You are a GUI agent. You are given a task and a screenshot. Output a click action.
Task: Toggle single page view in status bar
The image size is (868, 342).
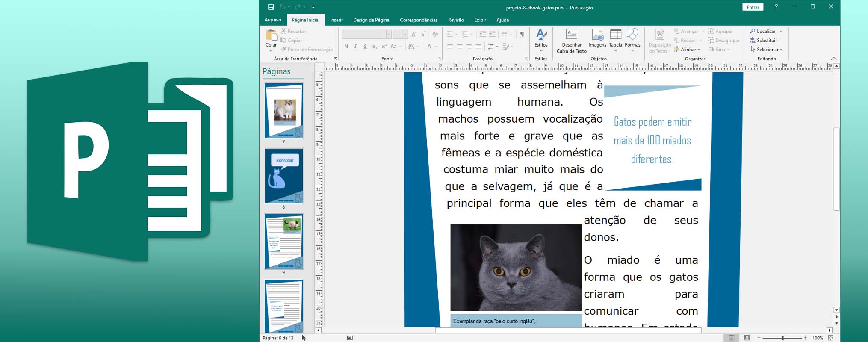(x=732, y=338)
